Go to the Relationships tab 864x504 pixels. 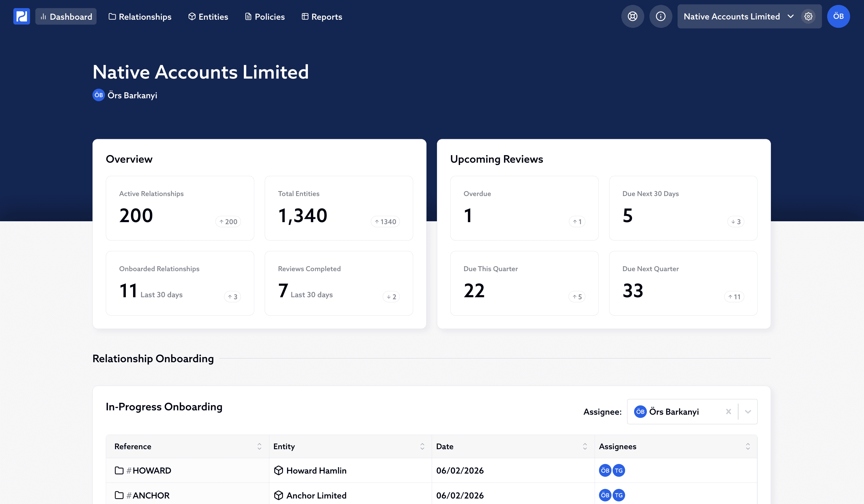tap(140, 17)
